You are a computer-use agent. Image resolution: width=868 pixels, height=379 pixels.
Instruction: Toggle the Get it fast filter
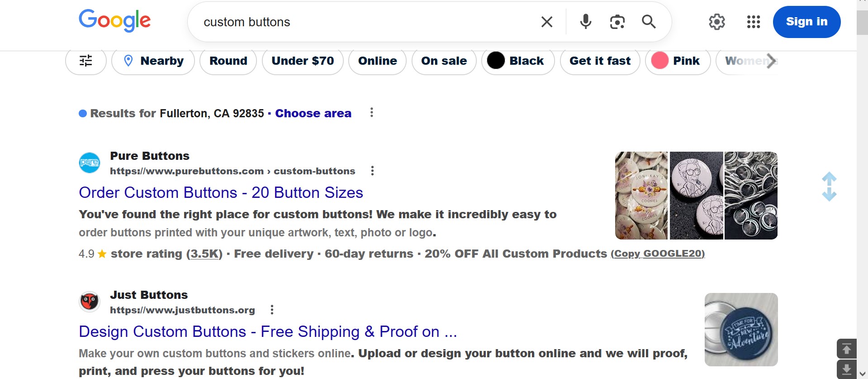tap(600, 61)
